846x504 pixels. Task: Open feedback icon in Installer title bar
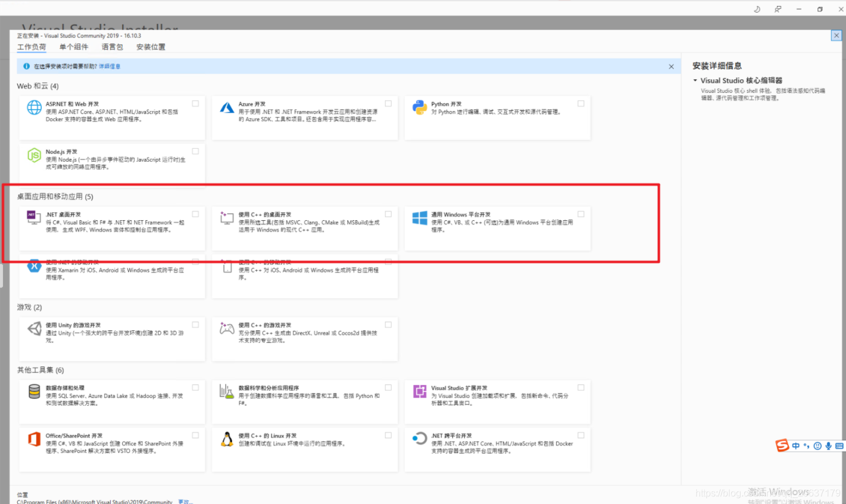click(778, 9)
